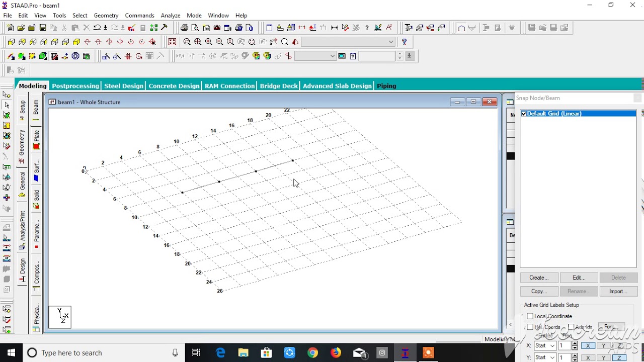Click the Zoom Window magnifier icon
This screenshot has width=644, height=362.
click(187, 42)
